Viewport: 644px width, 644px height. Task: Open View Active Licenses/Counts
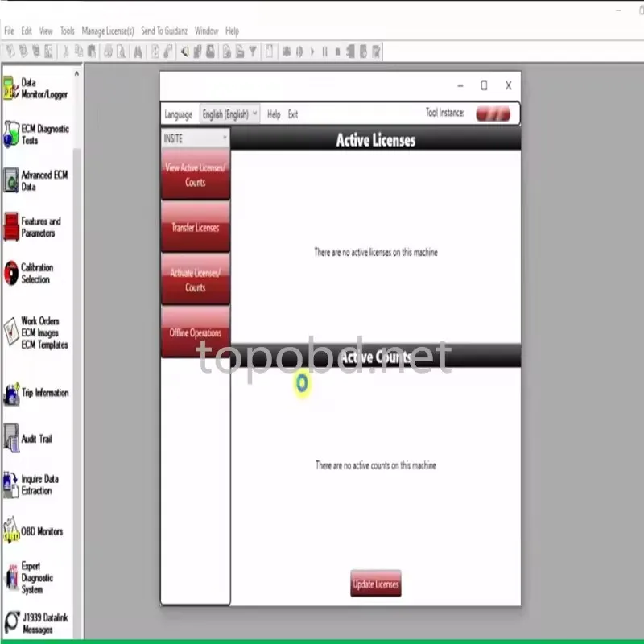pos(195,175)
